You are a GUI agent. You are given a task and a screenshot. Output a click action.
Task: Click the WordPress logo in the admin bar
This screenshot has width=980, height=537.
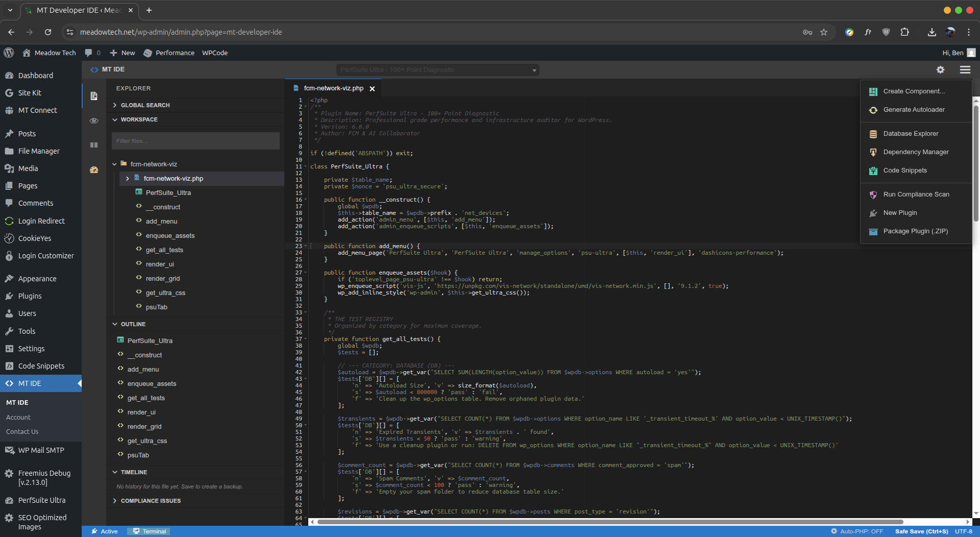tap(9, 53)
